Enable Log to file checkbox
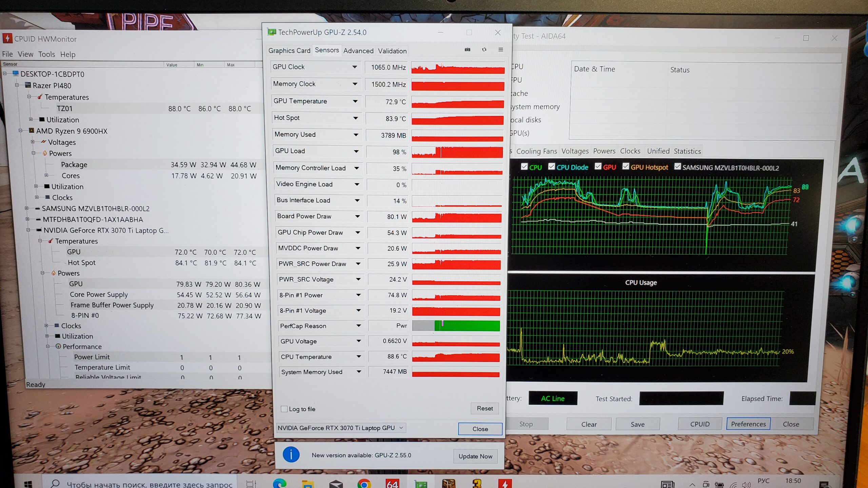Screen dimensions: 868x488 pyautogui.click(x=284, y=409)
